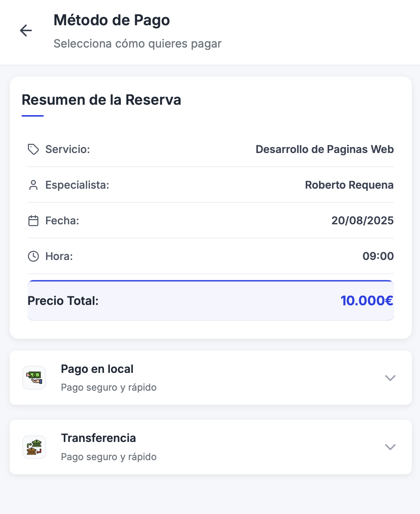Expand the Transferencia chevron

pyautogui.click(x=390, y=447)
